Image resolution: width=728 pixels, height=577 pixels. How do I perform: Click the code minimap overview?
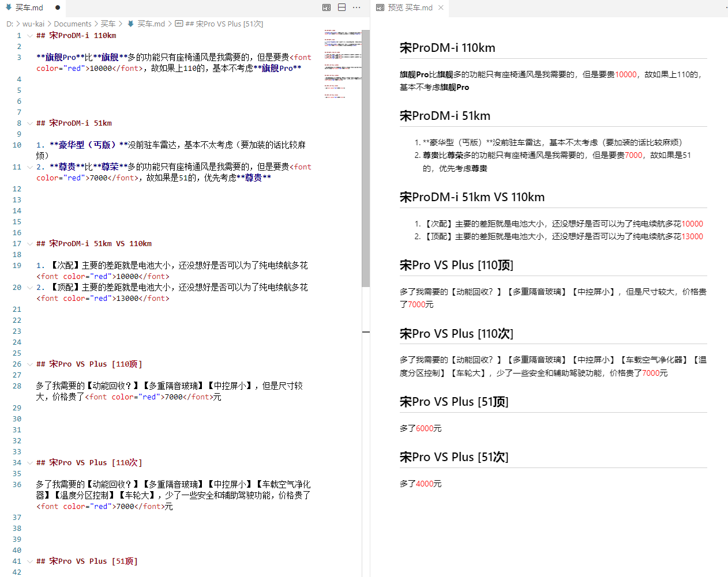(x=343, y=63)
